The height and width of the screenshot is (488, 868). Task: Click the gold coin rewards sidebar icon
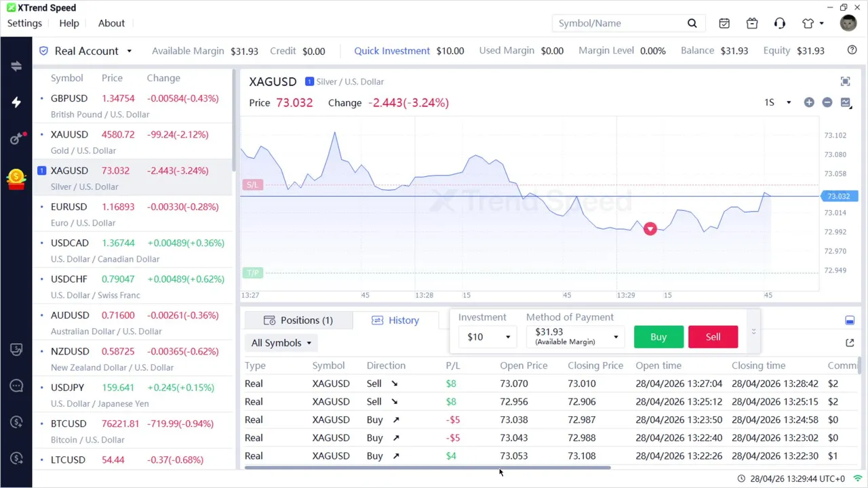[16, 179]
